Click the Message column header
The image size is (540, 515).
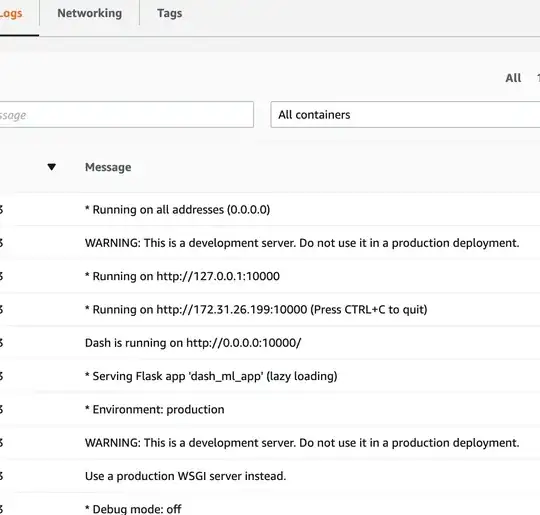pyautogui.click(x=108, y=167)
